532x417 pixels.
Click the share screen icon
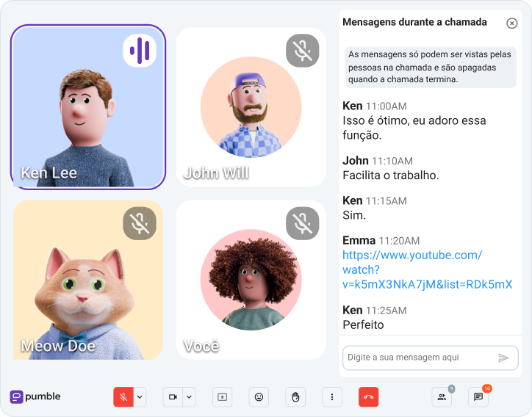[x=222, y=396]
